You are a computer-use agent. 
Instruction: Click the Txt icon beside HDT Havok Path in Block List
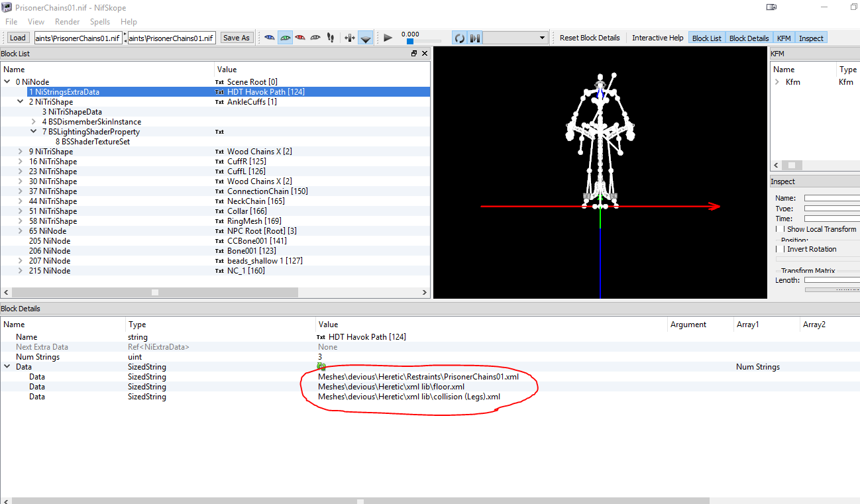(x=219, y=92)
